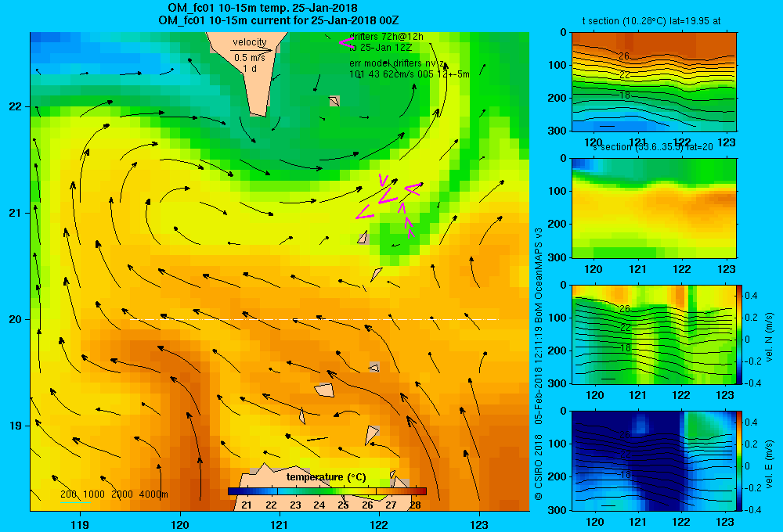Click the velocity reference arrow in the legend
783x532 pixels.
(251, 50)
